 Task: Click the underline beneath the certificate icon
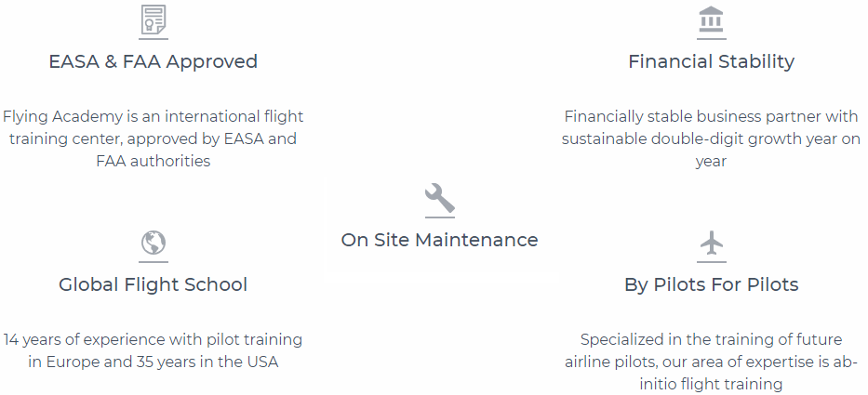(153, 39)
